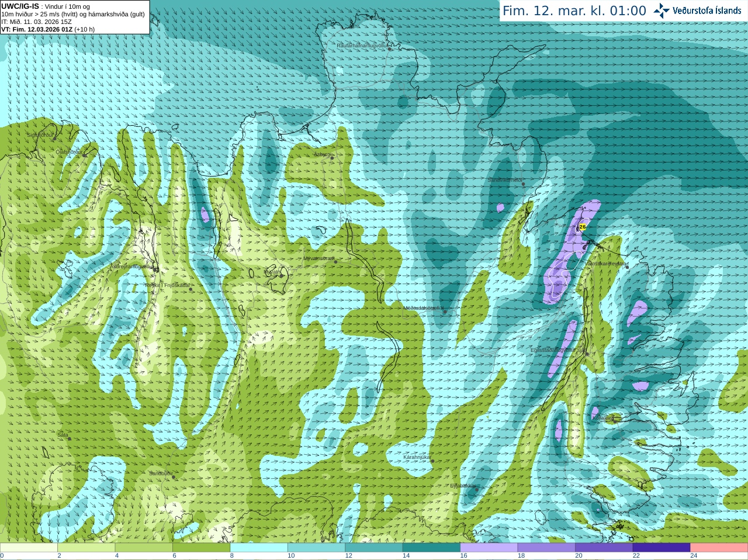748x560 pixels.
Task: Pick the 8–10 m/s light cyan legend swatch
Action: [259, 548]
